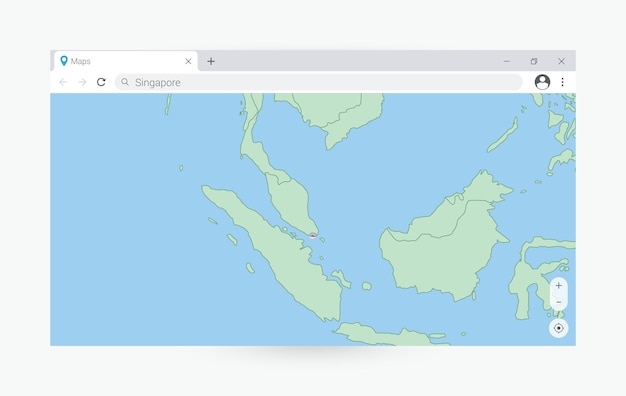
Task: Click the back navigation arrow
Action: [63, 82]
